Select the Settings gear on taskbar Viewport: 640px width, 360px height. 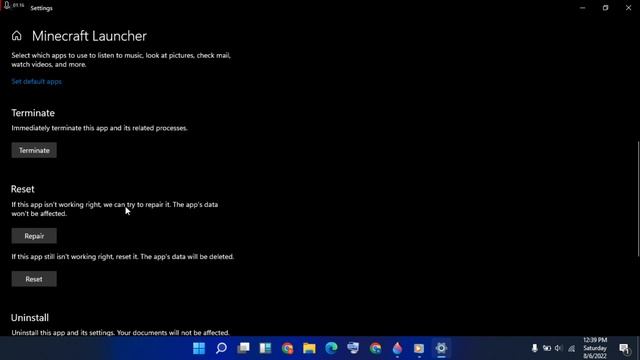click(x=441, y=348)
